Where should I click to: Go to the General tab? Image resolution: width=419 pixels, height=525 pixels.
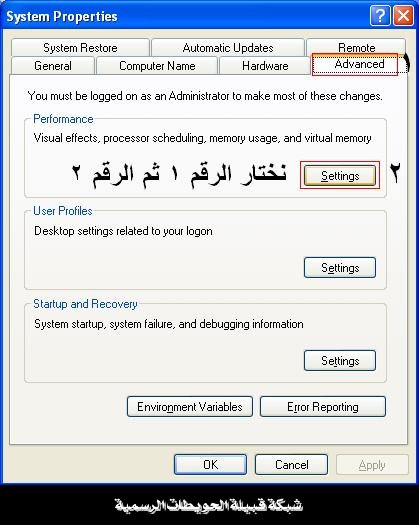pyautogui.click(x=53, y=66)
